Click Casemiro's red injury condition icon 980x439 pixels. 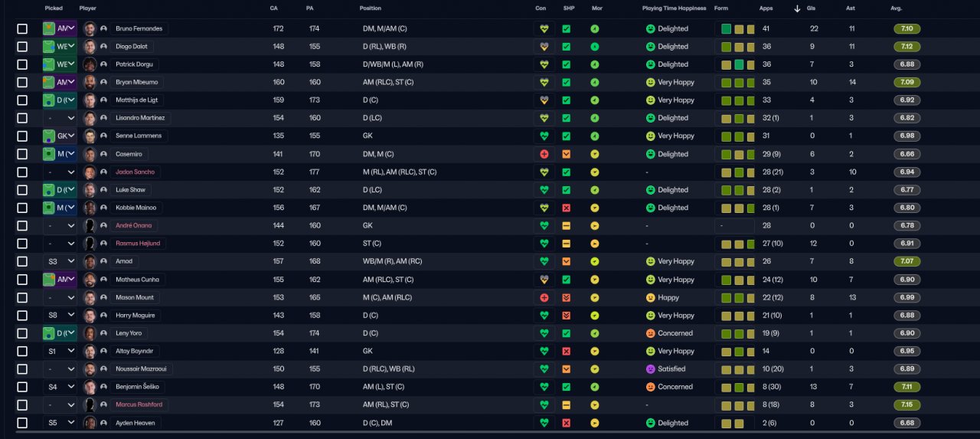coord(544,154)
